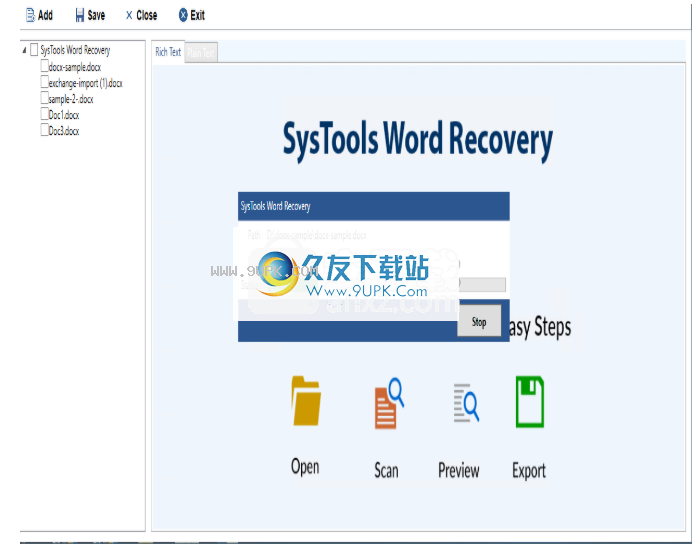Check the Doc3.docx checkbox
The width and height of the screenshot is (693, 548).
44,130
